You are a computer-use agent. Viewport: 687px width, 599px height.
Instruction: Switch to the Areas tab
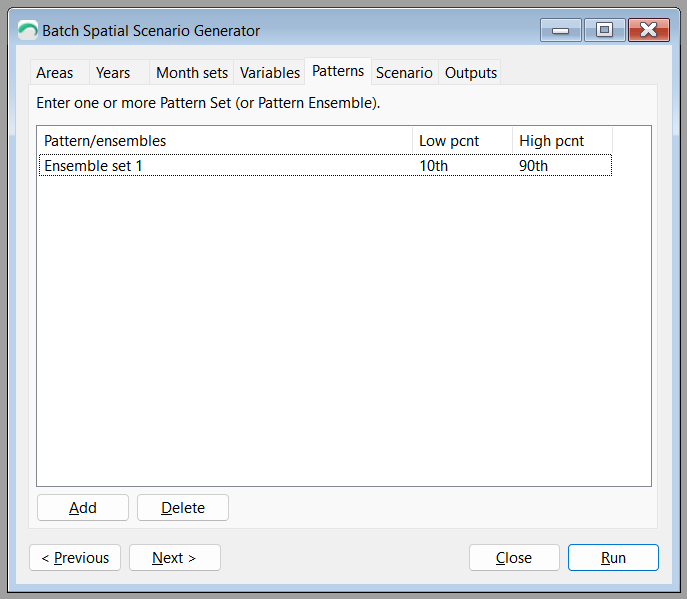pos(55,72)
